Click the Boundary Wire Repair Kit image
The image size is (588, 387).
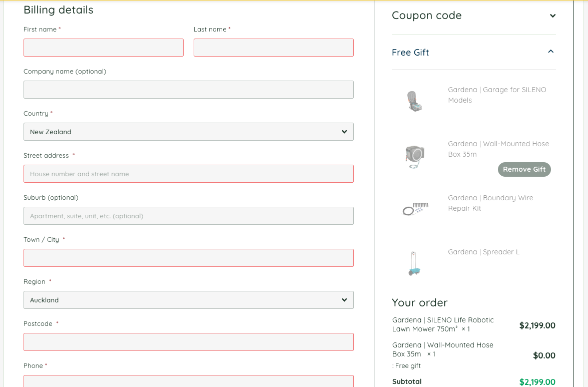pos(415,209)
